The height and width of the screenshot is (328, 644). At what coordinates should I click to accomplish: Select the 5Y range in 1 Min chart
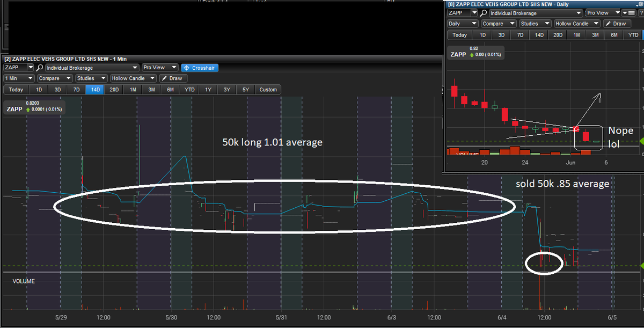(x=246, y=90)
